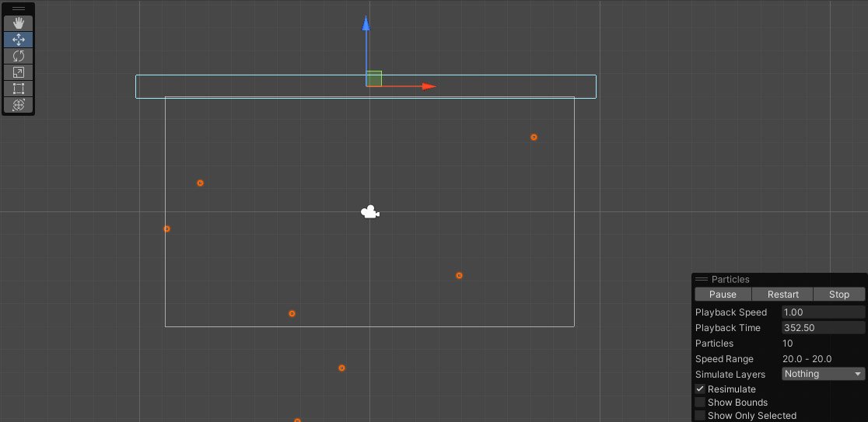Click the camera gizmo in the scene
Viewport: 868px width, 422px height.
[x=370, y=212]
